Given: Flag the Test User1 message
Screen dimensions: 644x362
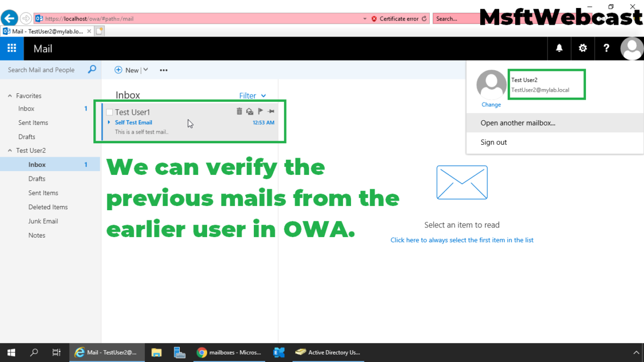Looking at the screenshot, I should tap(260, 110).
